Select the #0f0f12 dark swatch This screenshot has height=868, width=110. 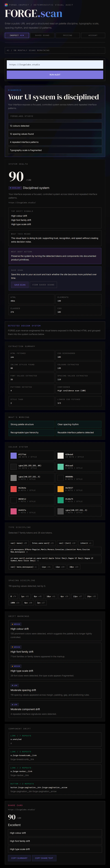[x=13, y=500]
